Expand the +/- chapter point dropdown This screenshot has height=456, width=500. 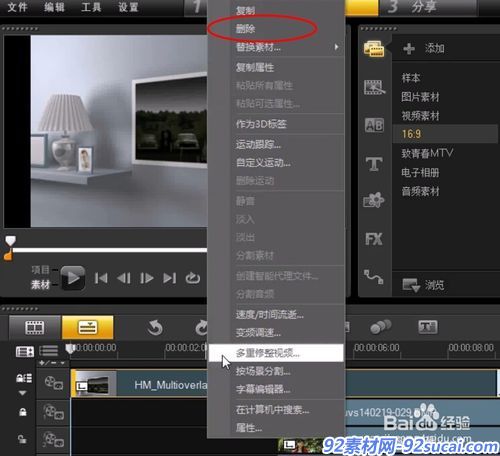52,363
